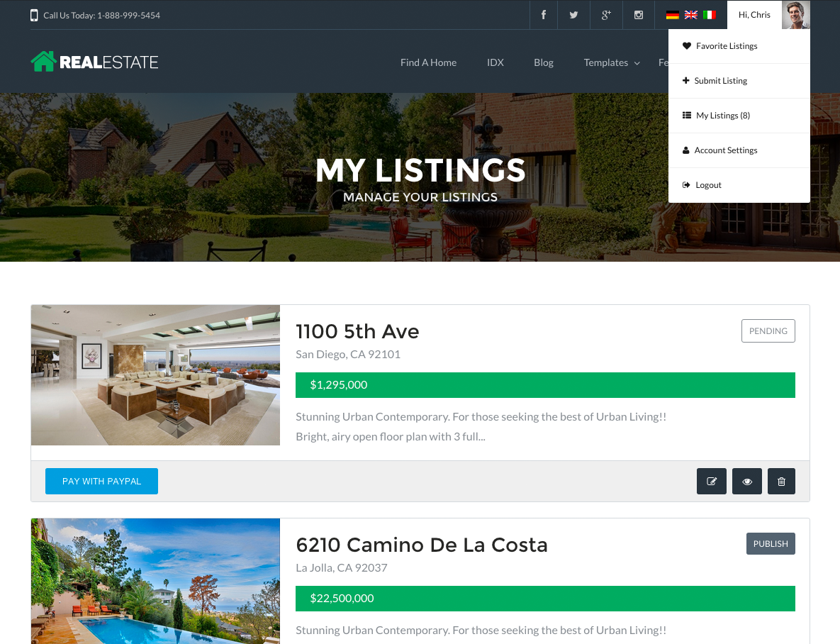
Task: Open the Facebook social icon
Action: click(x=544, y=15)
